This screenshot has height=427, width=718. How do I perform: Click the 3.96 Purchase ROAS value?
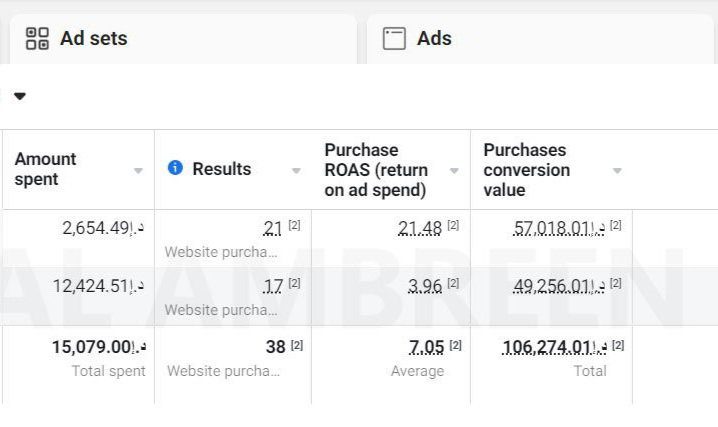tap(425, 287)
